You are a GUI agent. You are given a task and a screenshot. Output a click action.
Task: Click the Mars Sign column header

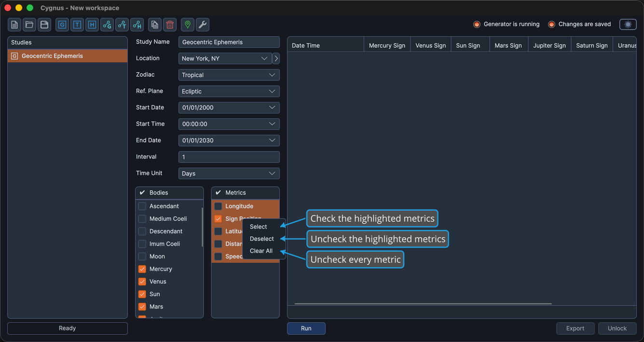pos(508,45)
